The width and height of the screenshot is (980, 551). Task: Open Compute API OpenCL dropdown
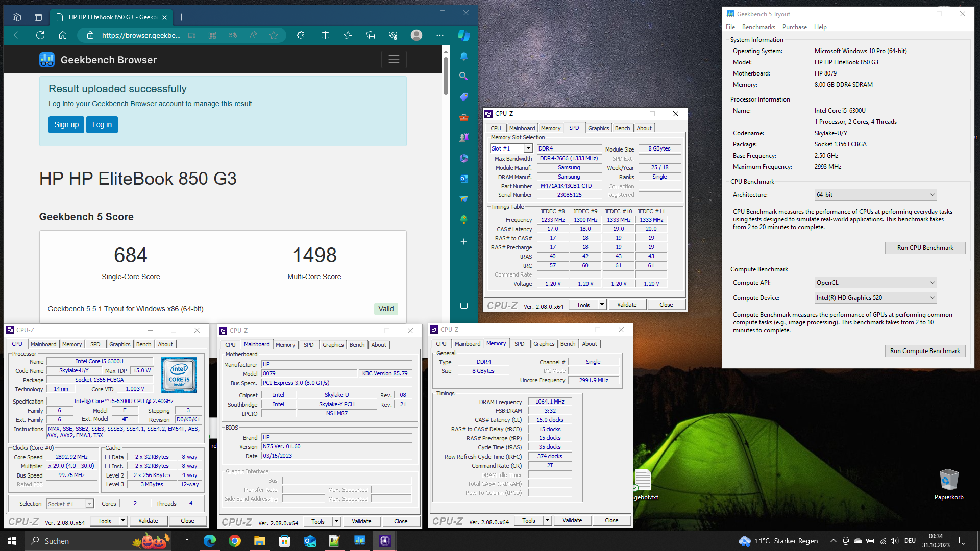pos(875,283)
